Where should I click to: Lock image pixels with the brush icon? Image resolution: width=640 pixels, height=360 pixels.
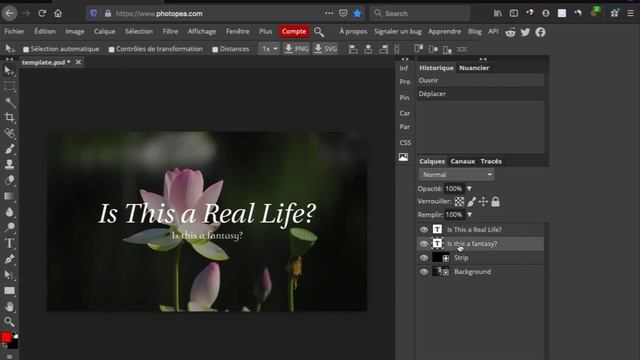click(471, 202)
